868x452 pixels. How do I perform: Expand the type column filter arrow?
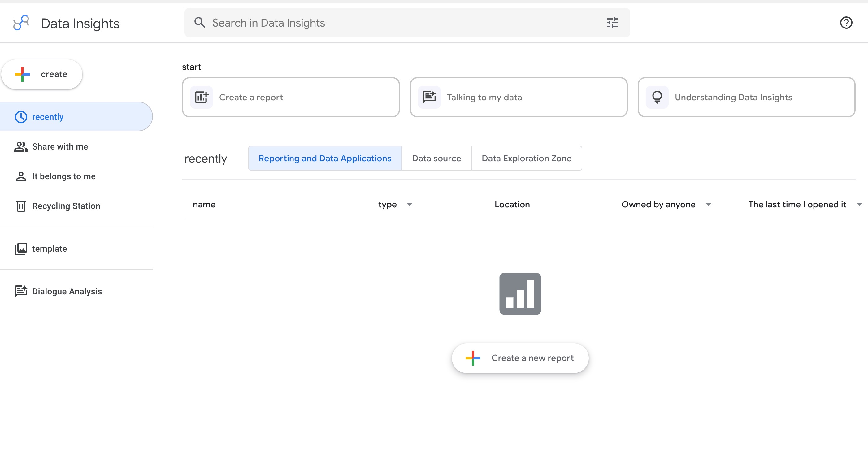[x=410, y=205]
